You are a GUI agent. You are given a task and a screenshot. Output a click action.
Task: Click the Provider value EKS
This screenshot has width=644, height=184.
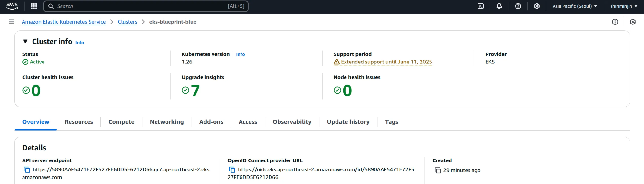(x=490, y=62)
